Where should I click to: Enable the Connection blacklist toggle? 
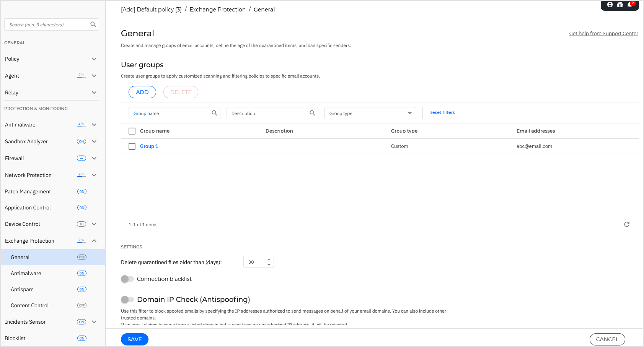(127, 279)
